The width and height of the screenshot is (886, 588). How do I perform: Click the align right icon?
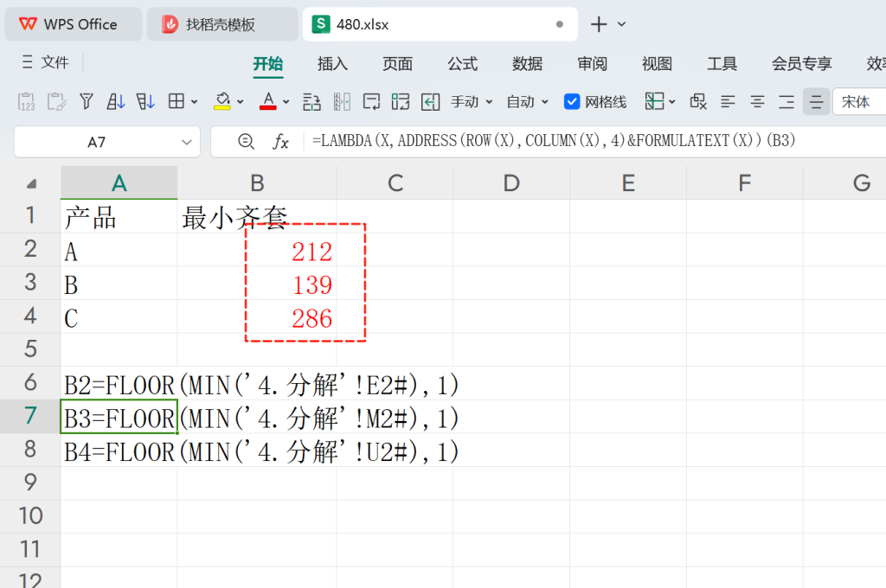[x=786, y=102]
